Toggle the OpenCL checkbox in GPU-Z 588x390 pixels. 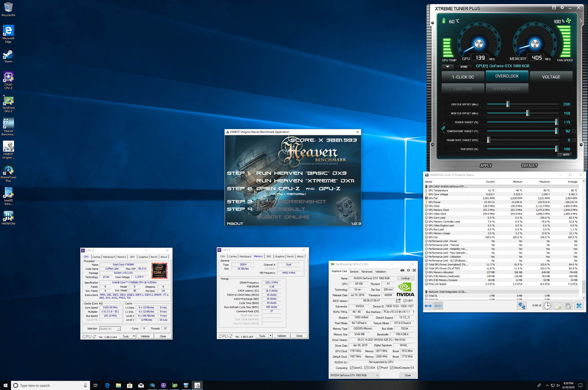click(x=351, y=368)
